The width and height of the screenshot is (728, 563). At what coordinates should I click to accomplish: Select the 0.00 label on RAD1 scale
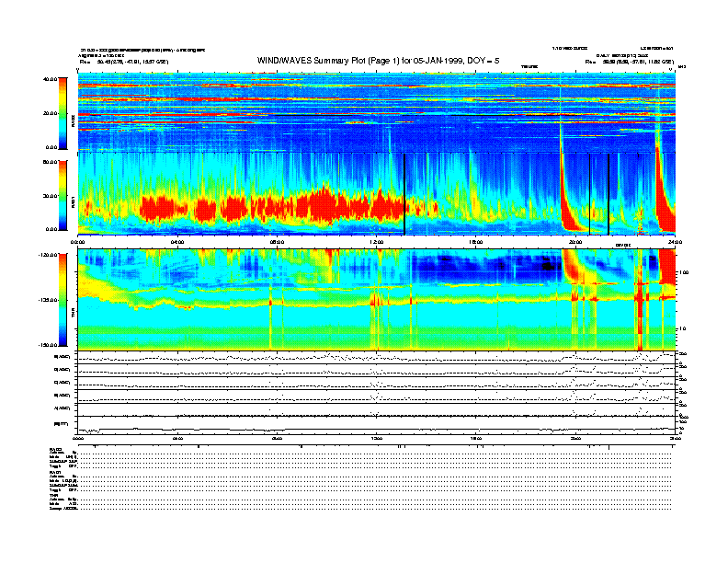click(x=51, y=229)
